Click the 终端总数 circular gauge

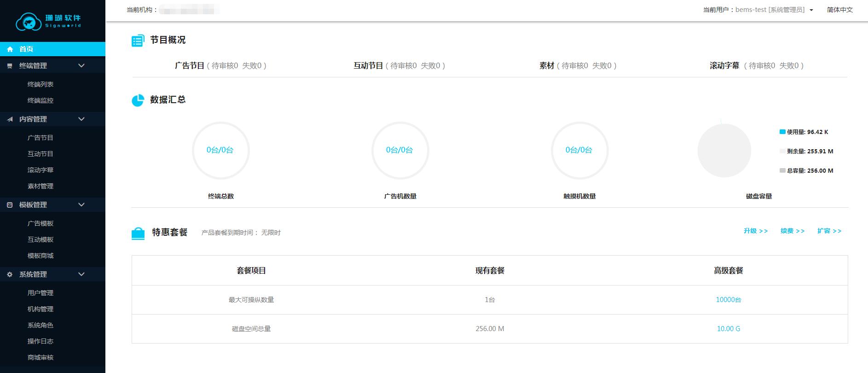click(220, 150)
